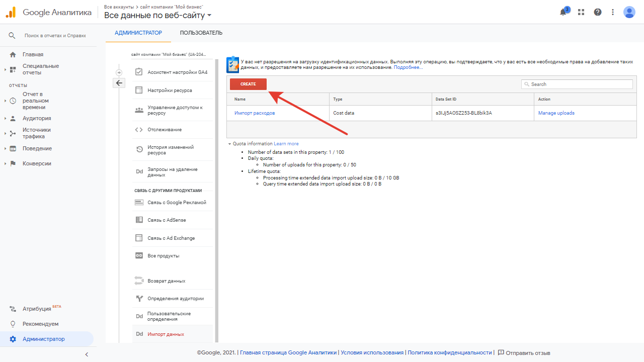Click the Конверсии flag icon
Screen dimensions: 644x362
13,164
